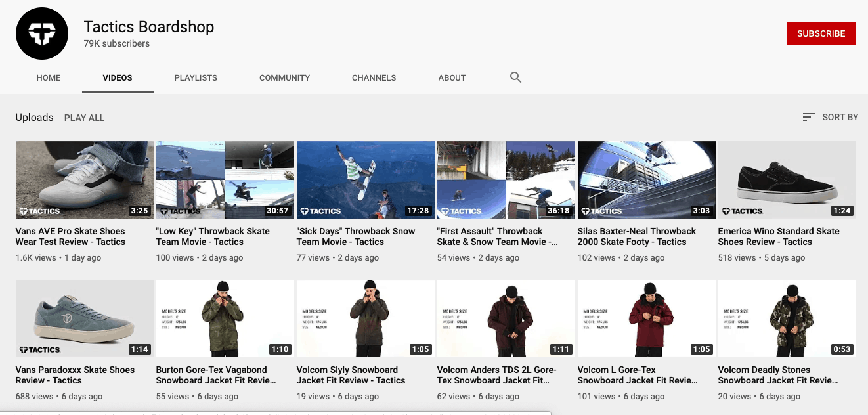868x415 pixels.
Task: Open Silas Baxter-Neal Throwback footy thumbnail
Action: pyautogui.click(x=647, y=180)
